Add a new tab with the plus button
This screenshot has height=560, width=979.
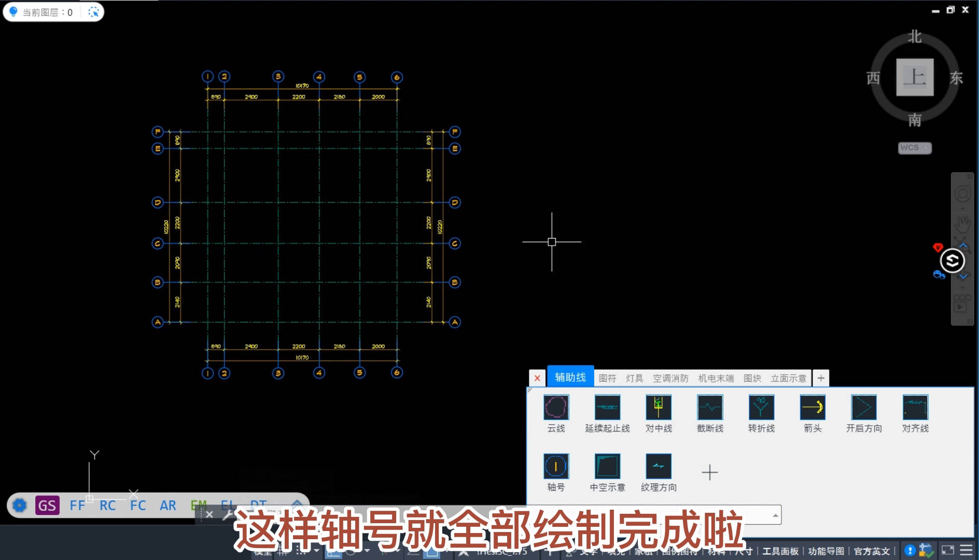[821, 378]
